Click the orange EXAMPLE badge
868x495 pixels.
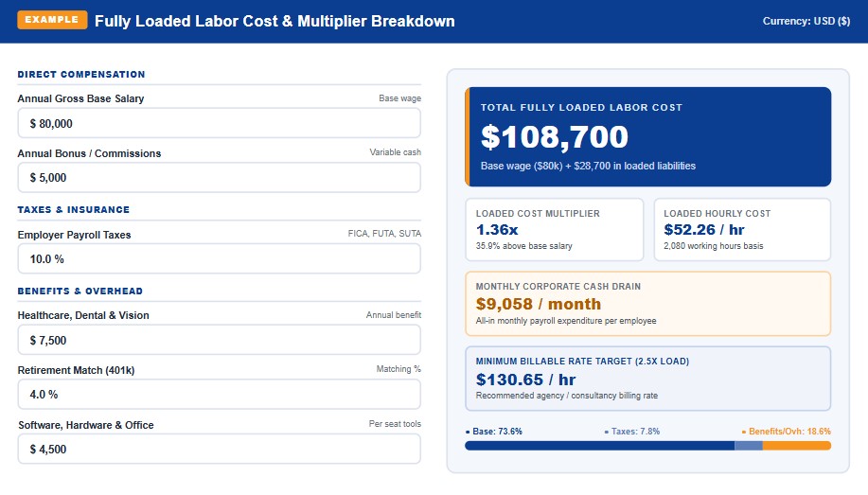pyautogui.click(x=52, y=19)
